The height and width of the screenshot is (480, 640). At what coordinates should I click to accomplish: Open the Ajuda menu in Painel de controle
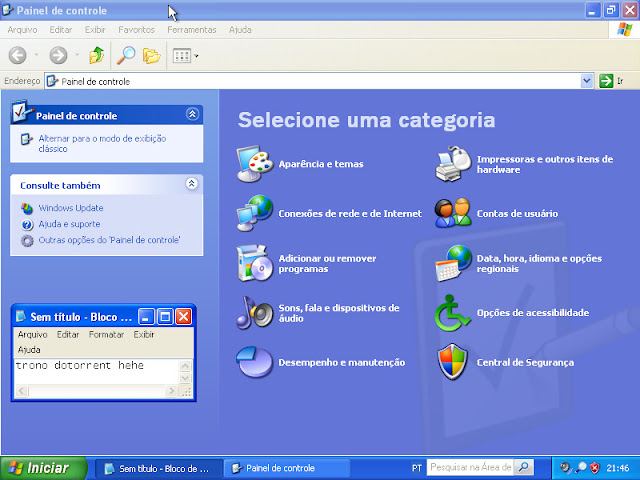(x=240, y=30)
